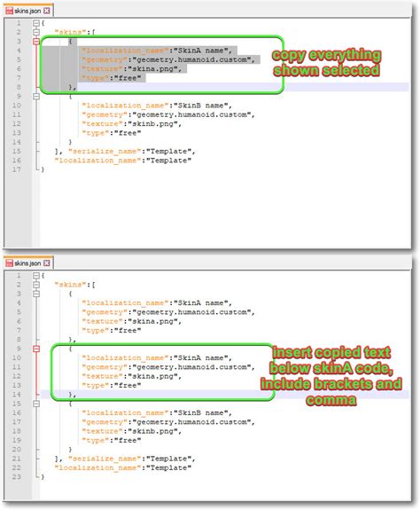420x510 pixels.
Task: Click line number 17 in top editor
Action: [17, 169]
